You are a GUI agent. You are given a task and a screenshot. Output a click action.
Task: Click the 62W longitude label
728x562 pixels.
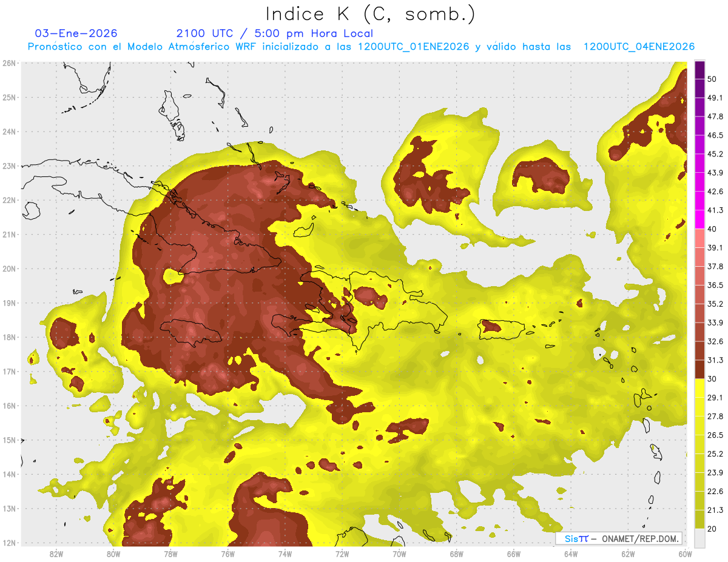point(628,554)
